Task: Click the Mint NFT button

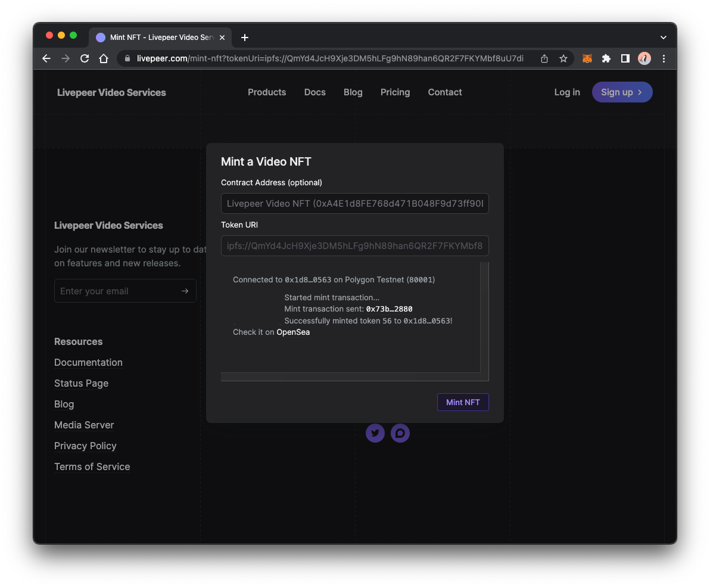Action: tap(463, 402)
